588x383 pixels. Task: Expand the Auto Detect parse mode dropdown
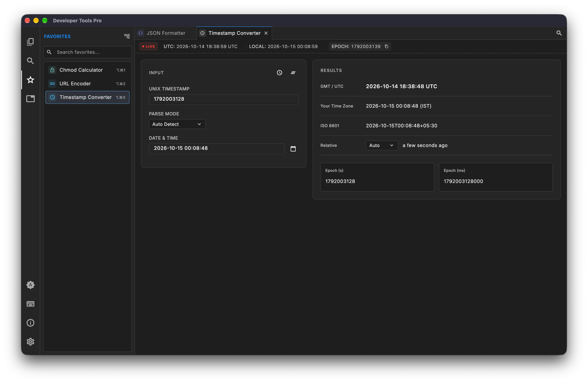(x=177, y=124)
